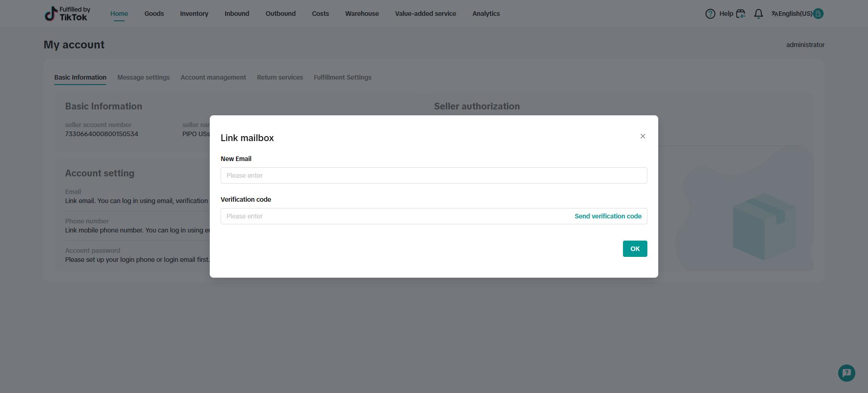868x393 pixels.
Task: Close the Link mailbox dialog
Action: (642, 136)
